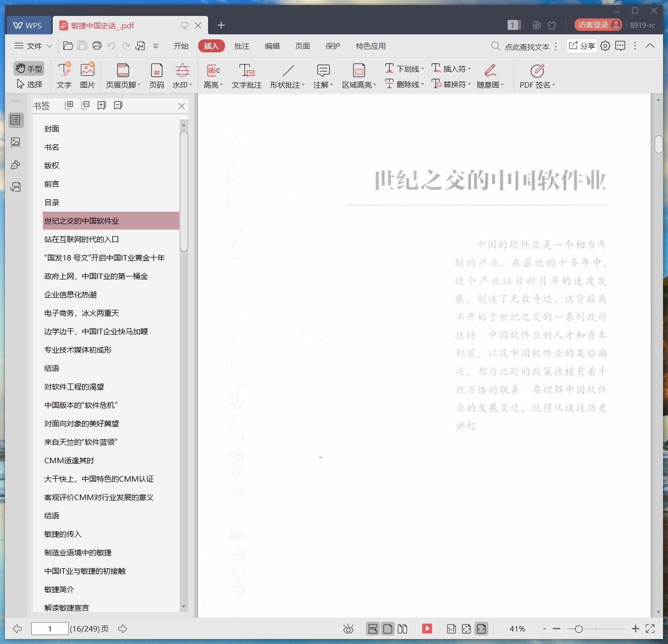Switch to the 页面 tab
The height and width of the screenshot is (644, 668).
click(x=303, y=46)
